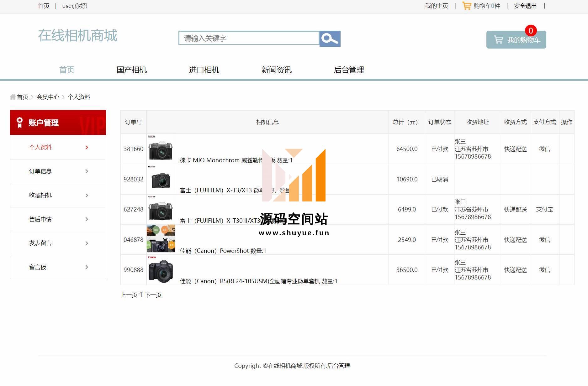Click 个人资料 breadcrumb link
This screenshot has width=588, height=386.
tap(79, 97)
